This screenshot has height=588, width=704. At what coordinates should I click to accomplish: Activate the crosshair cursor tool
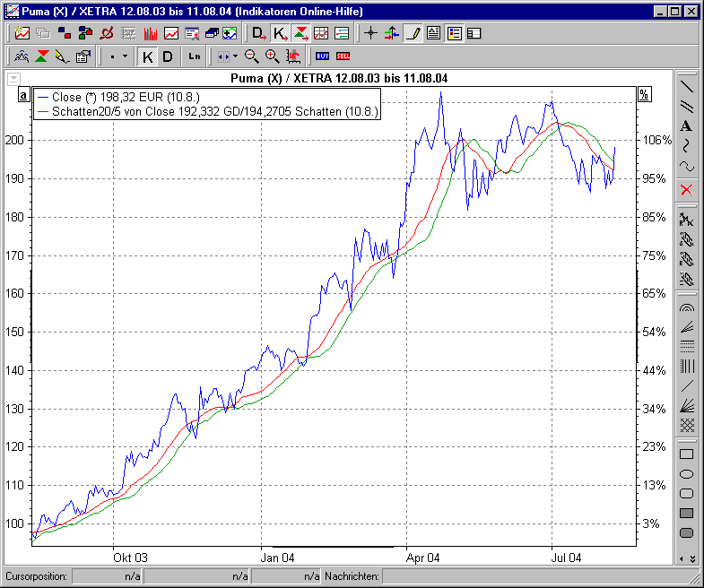[x=370, y=33]
